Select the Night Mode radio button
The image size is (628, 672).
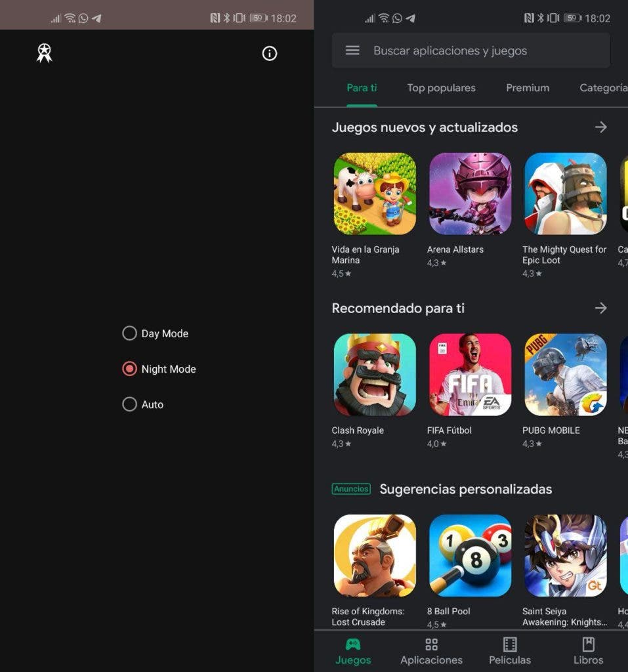[x=129, y=369]
